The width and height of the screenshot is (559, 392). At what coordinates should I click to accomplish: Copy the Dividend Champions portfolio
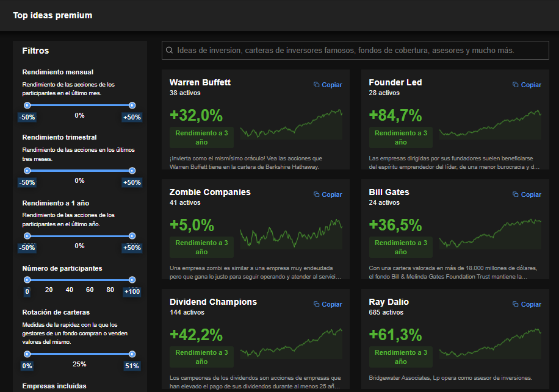pos(328,304)
